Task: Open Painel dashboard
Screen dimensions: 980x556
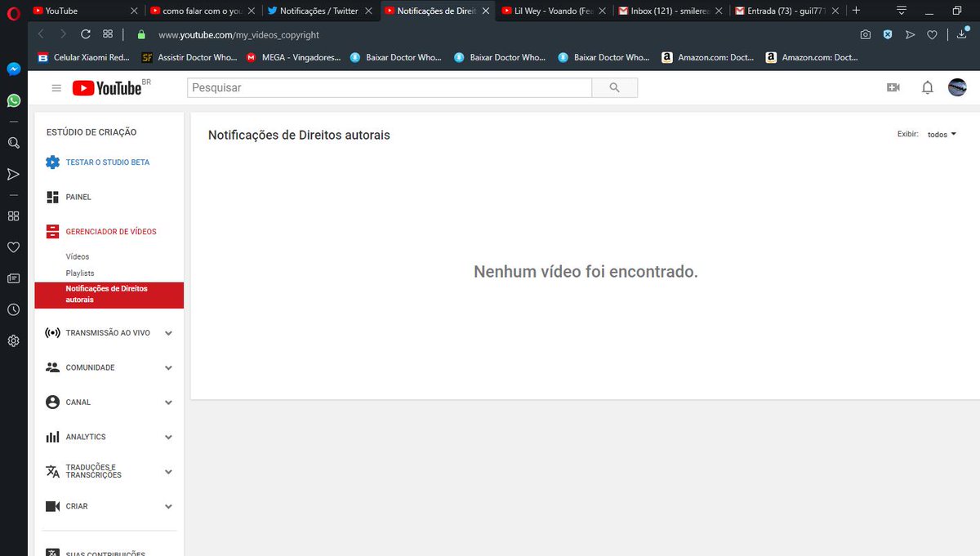Action: (69, 197)
